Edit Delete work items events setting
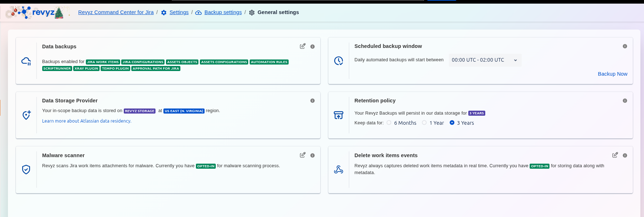 pos(615,155)
